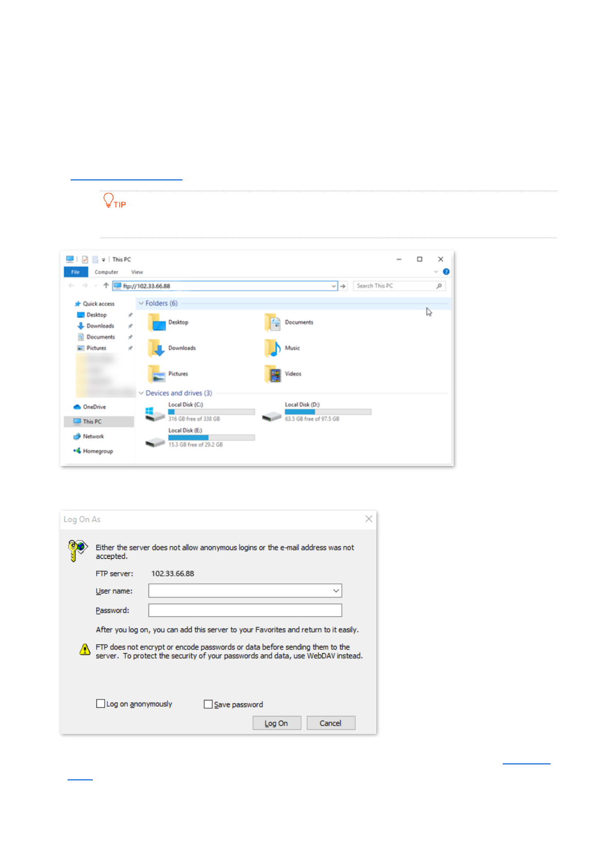Click the Local Disk (D:) usage bar
The width and height of the screenshot is (614, 868).
(x=328, y=412)
